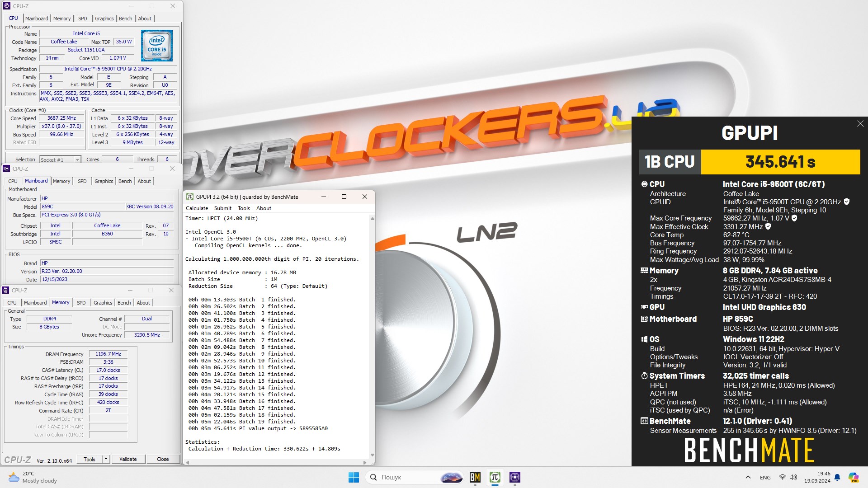Click the Multiplier value x37.0
The width and height of the screenshot is (868, 488).
point(61,126)
